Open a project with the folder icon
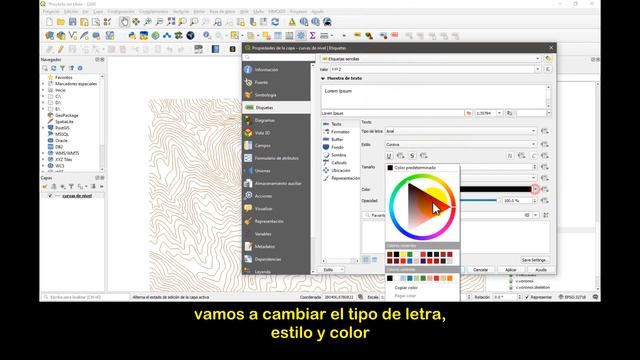This screenshot has height=360, width=640. (x=61, y=22)
